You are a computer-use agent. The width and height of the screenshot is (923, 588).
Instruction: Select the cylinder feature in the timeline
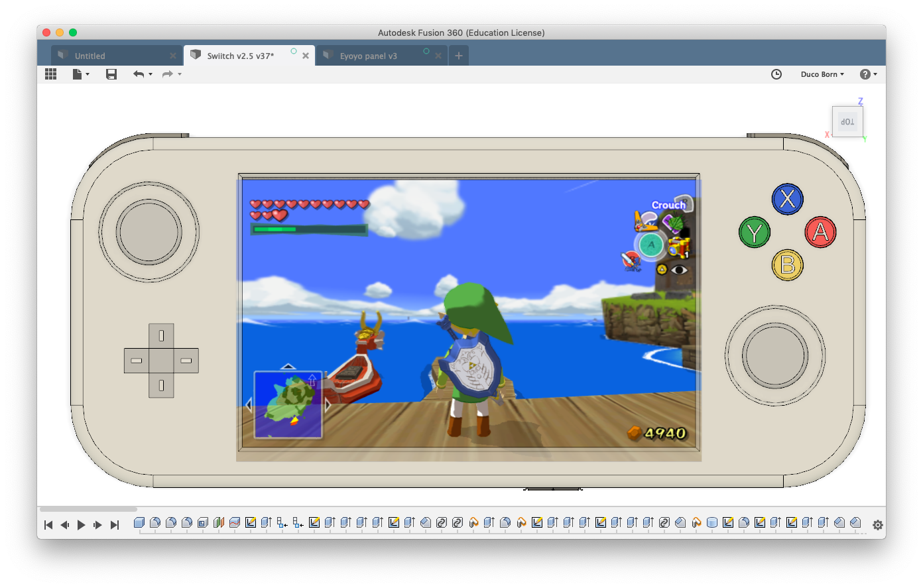coord(712,522)
